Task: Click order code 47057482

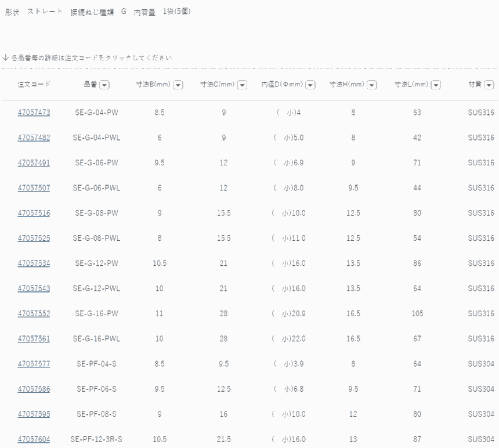Action: click(x=34, y=138)
